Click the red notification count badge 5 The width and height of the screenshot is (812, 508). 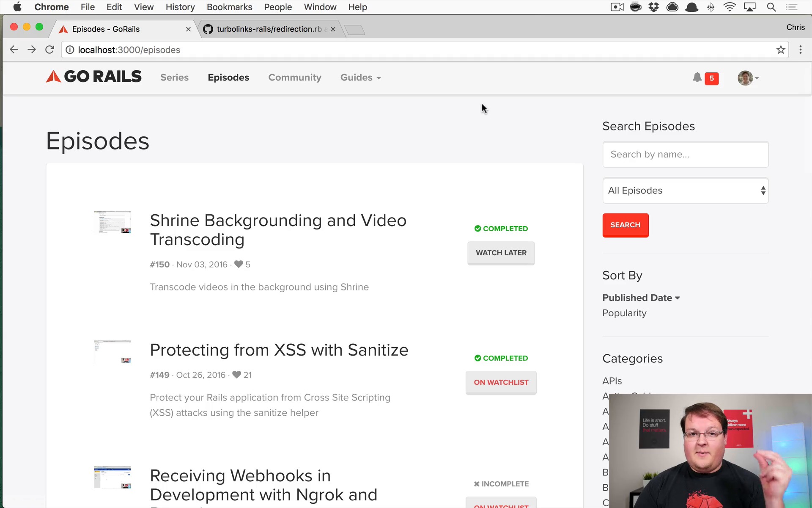coord(712,78)
